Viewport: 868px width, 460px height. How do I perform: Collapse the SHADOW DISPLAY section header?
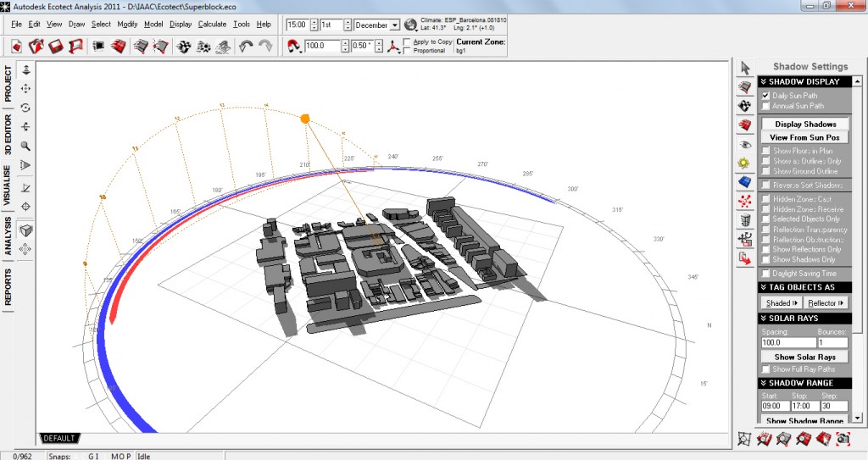pos(804,81)
